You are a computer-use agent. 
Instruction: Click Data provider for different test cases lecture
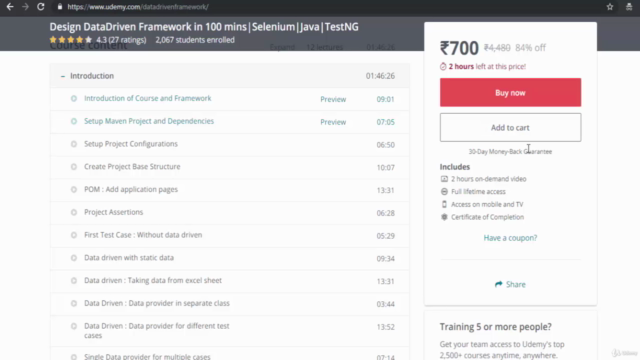(157, 331)
